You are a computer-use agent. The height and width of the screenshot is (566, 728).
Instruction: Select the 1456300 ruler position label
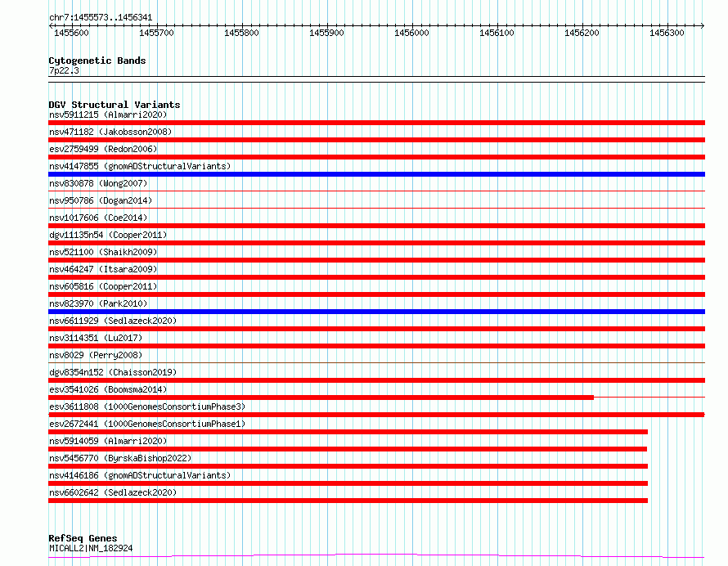coord(667,33)
